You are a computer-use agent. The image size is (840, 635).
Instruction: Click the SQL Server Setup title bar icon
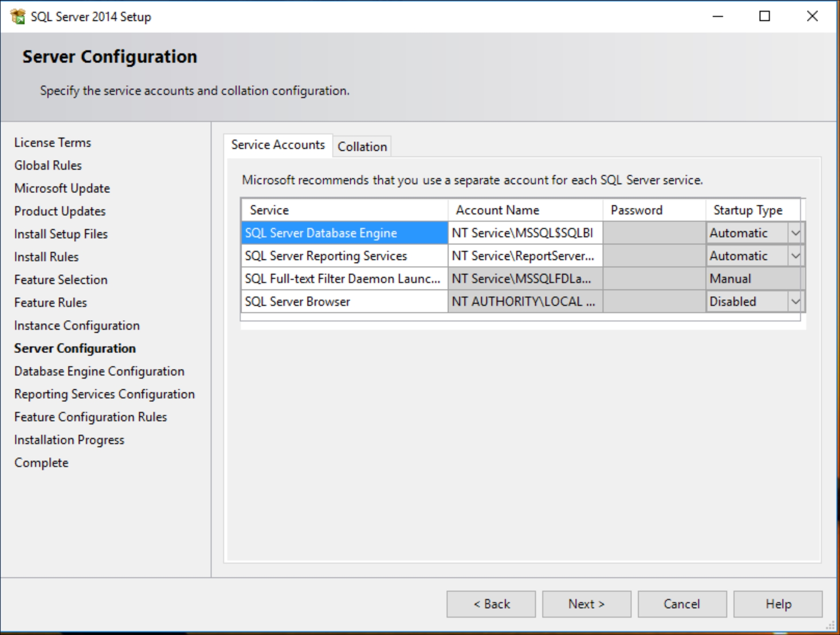[18, 16]
